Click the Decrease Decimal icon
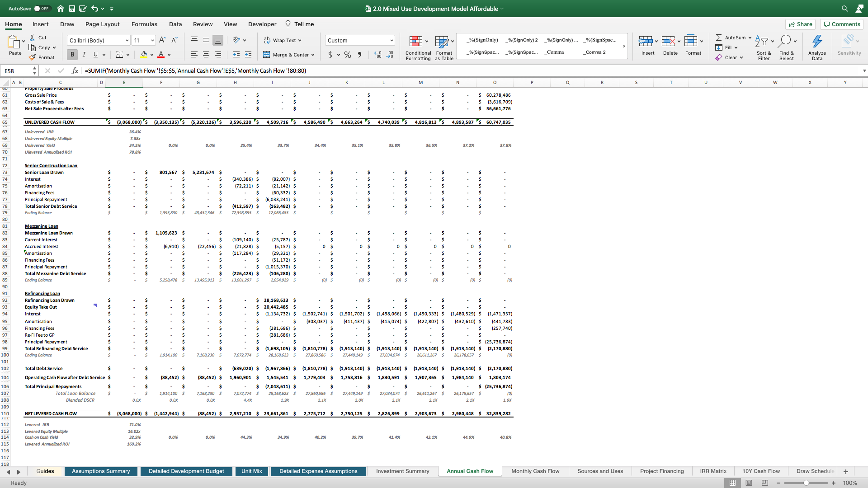This screenshot has height=488, width=868. (390, 55)
